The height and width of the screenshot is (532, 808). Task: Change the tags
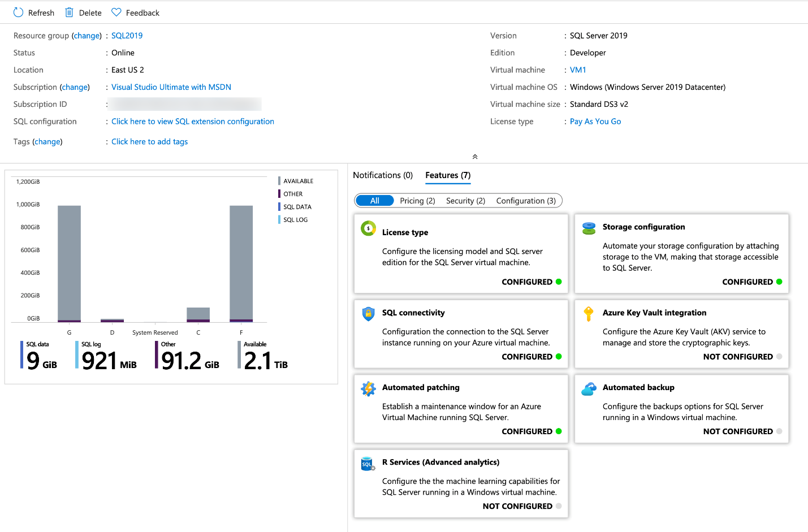click(47, 142)
